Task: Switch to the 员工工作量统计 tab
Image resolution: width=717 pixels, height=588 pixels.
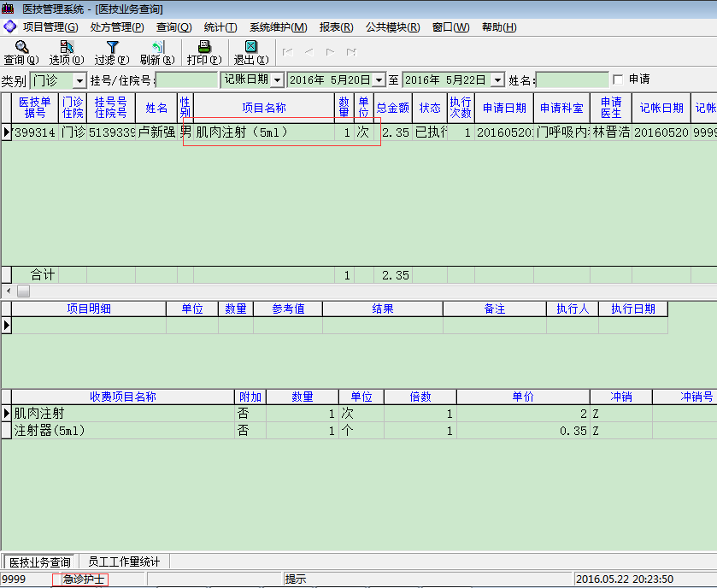Action: tap(124, 562)
